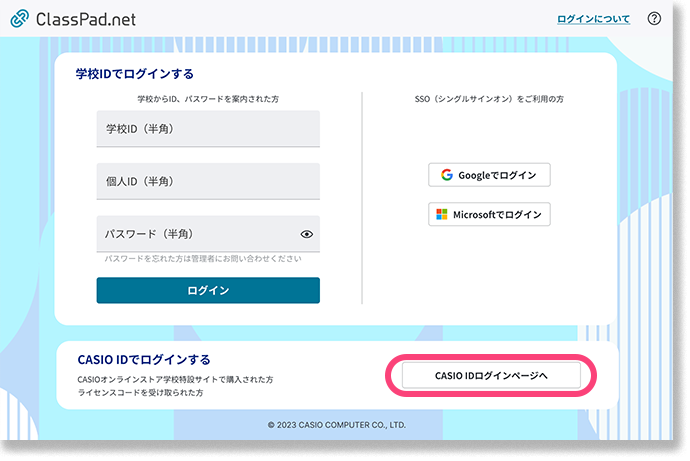Image resolution: width=690 pixels, height=461 pixels.
Task: Go to CASIO IDログインページへ button
Action: point(491,375)
